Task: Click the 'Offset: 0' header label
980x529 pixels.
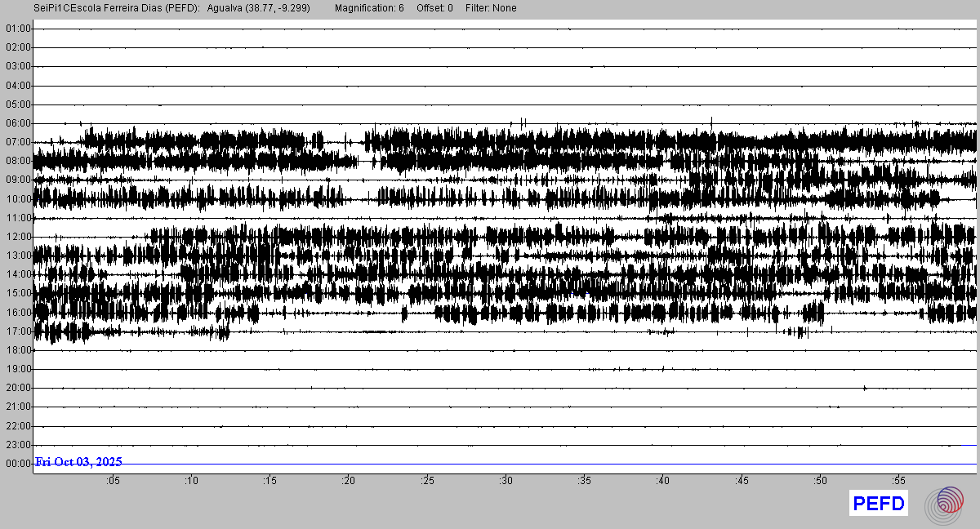Action: 434,8
